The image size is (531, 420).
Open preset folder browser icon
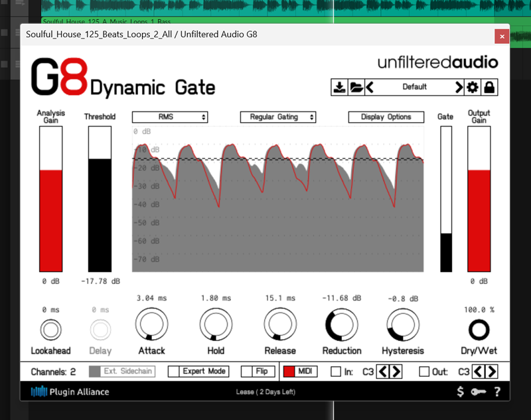point(356,88)
